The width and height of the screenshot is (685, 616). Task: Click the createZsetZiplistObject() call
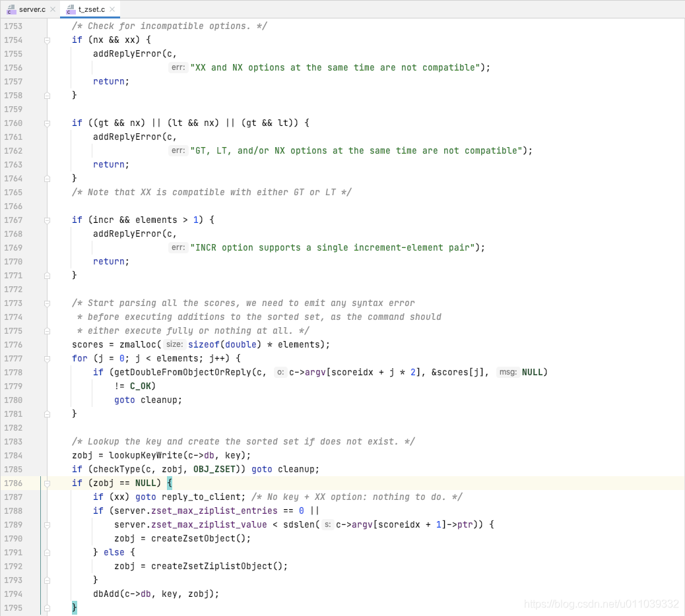coord(216,567)
